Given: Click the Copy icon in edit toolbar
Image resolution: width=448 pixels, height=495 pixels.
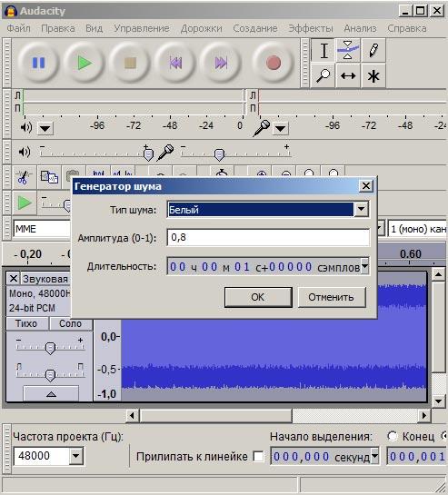Looking at the screenshot, I should tap(49, 177).
